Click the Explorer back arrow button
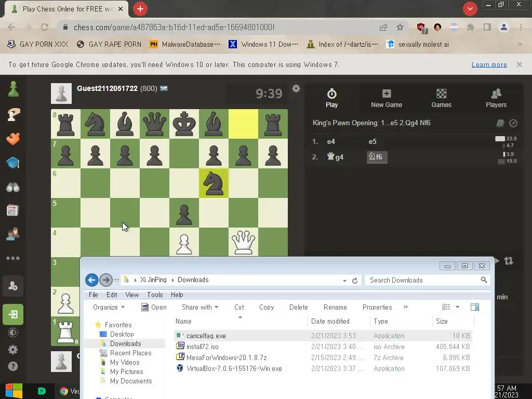Screen dimensions: 532x399 click(x=91, y=280)
